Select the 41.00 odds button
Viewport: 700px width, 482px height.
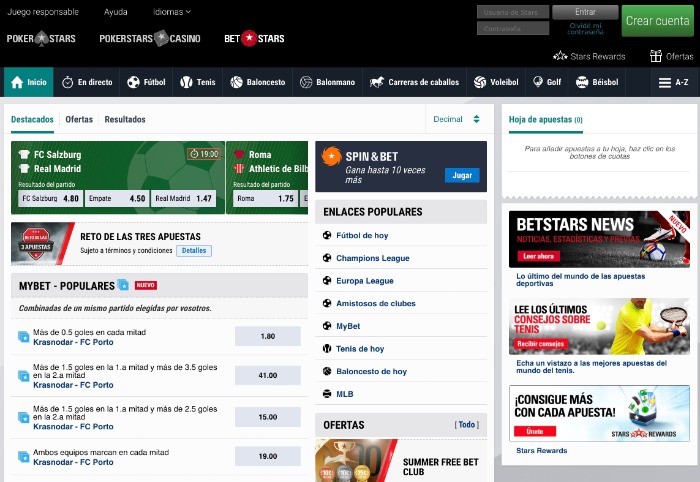(x=268, y=375)
